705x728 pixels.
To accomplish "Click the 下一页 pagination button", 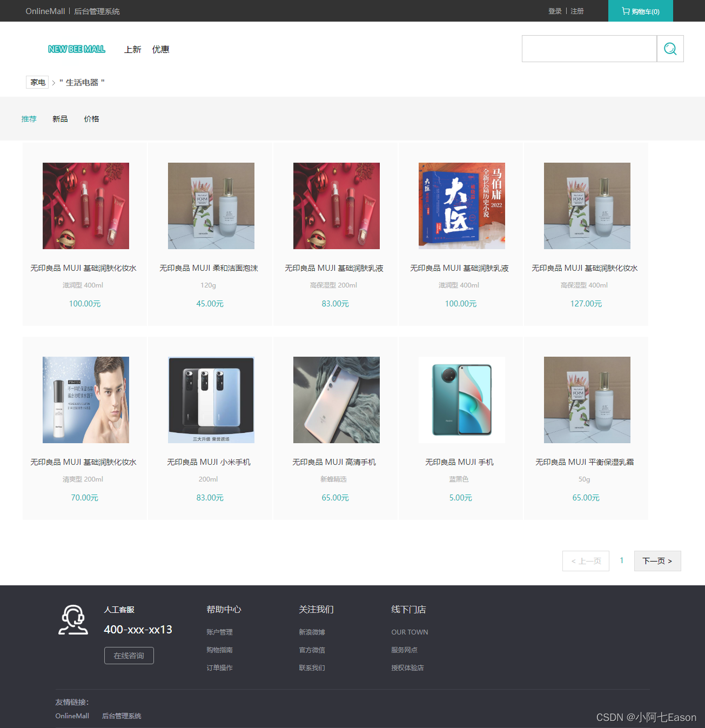I will click(x=657, y=561).
